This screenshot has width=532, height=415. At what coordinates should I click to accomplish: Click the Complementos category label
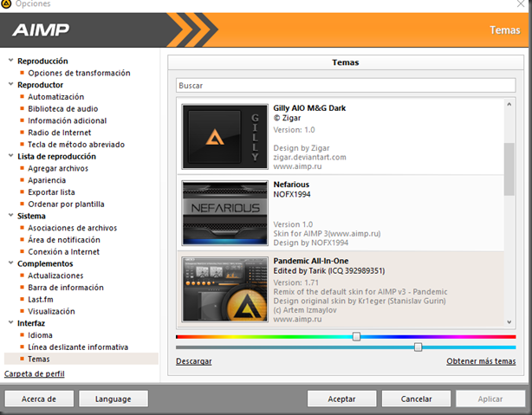point(45,263)
